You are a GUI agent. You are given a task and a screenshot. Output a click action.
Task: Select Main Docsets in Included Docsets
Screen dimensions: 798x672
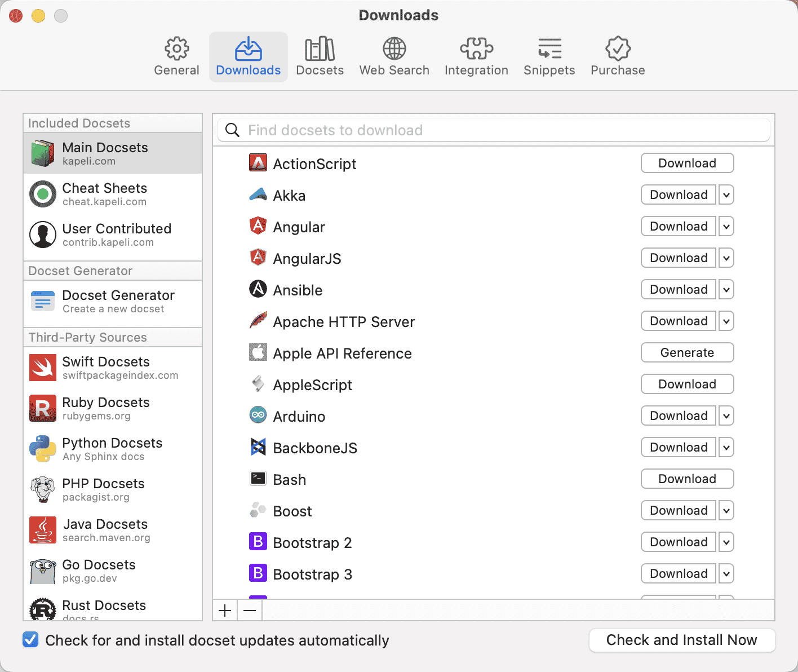click(104, 153)
